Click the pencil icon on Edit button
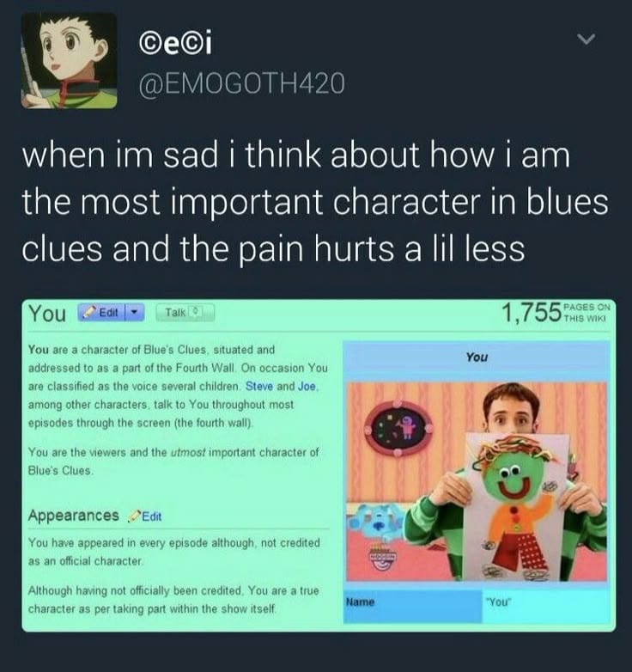Viewport: 632px width, 672px height. [x=89, y=313]
